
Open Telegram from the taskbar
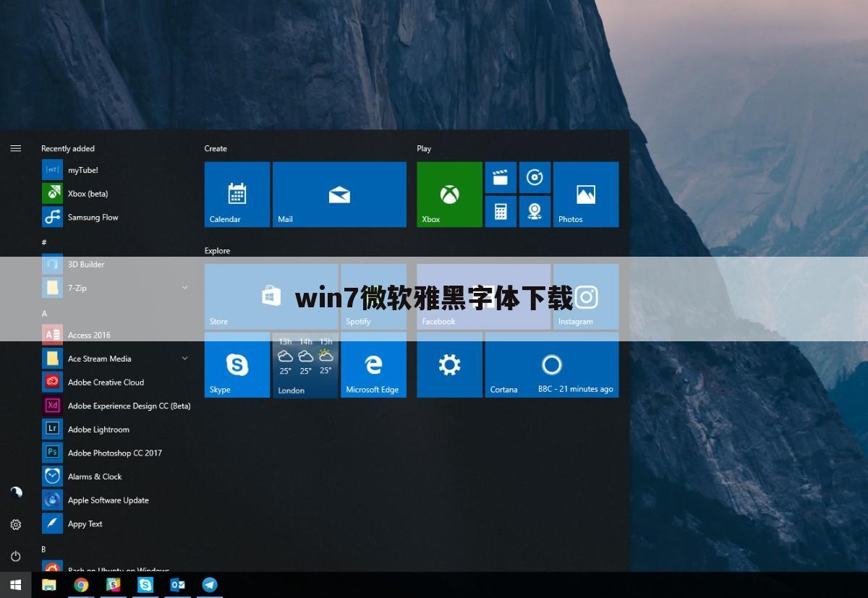pyautogui.click(x=210, y=584)
